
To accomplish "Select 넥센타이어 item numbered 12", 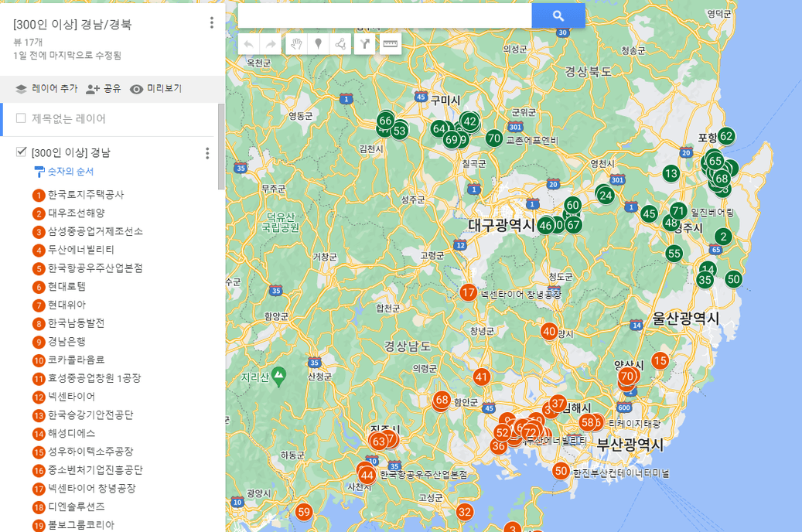I will tap(72, 397).
